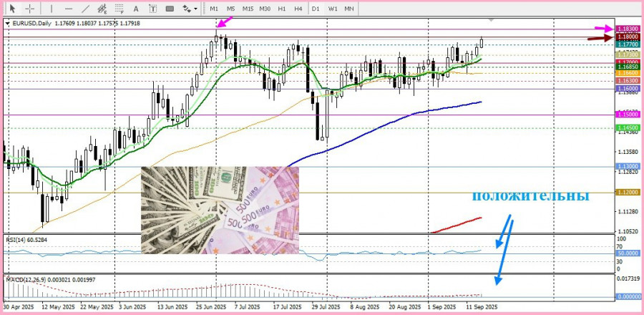Click the RSI 50.0000 level label
This screenshot has width=644, height=315.
pos(627,253)
